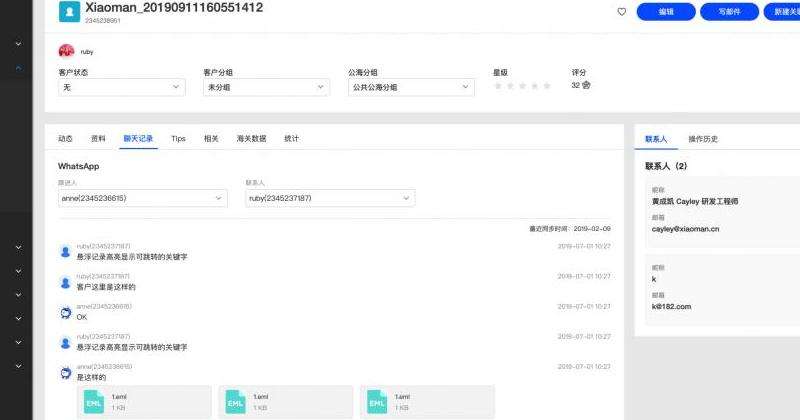Open the 联系人 dropdown showing ruby(2345237187)
The image size is (800, 420).
click(330, 198)
